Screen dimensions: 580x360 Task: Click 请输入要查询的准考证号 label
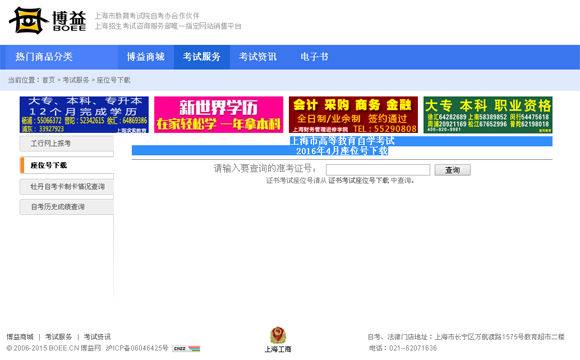[265, 169]
